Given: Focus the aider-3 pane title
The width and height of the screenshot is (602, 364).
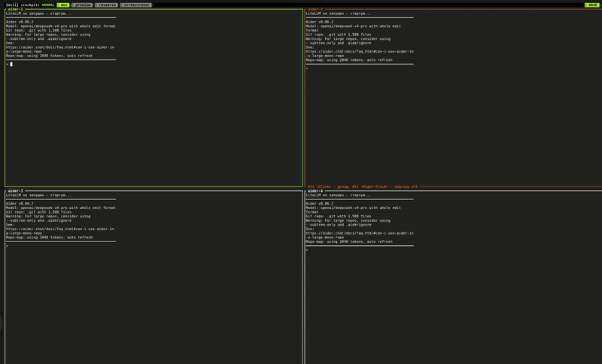Looking at the screenshot, I should tap(15, 190).
